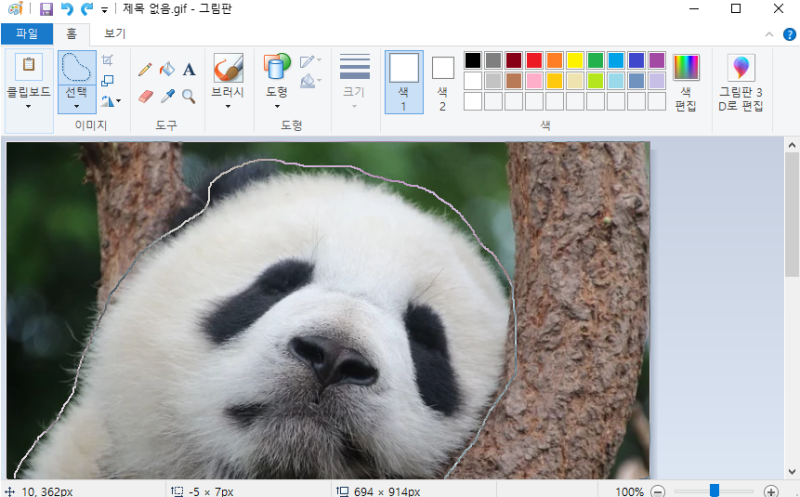Click the 100% zoom level text
Screen dimensions: 800x497
(629, 491)
